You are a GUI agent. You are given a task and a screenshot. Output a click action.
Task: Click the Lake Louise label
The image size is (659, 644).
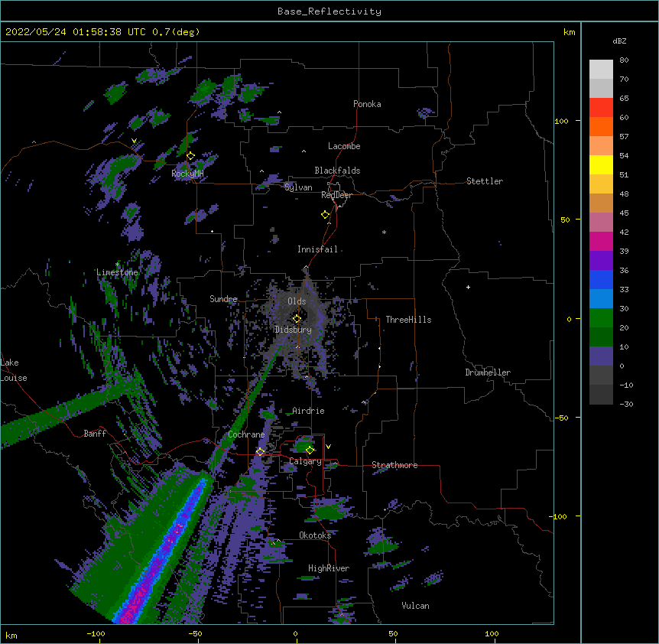click(14, 370)
